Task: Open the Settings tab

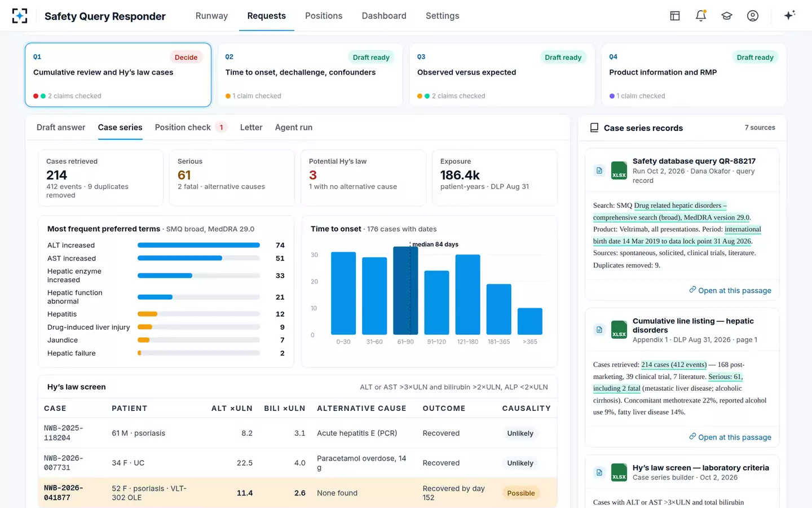Action: [x=443, y=16]
